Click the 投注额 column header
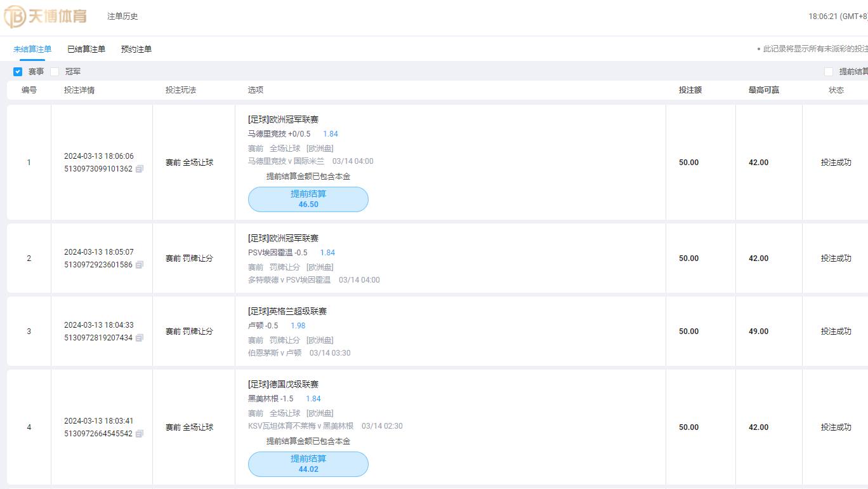This screenshot has height=489, width=868. pyautogui.click(x=690, y=90)
